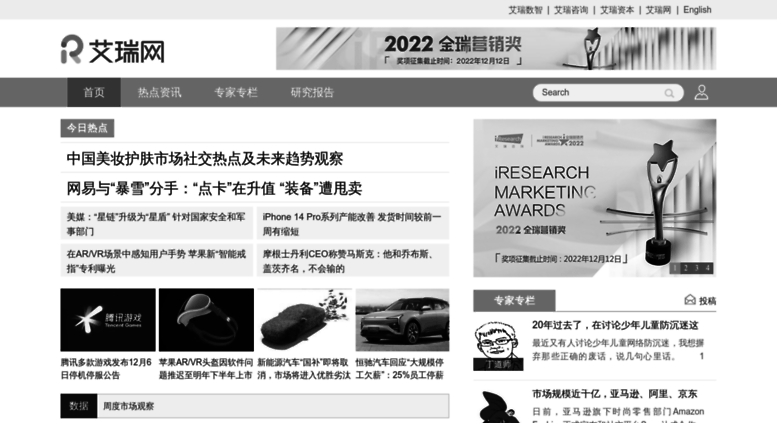Click the grass-covered car thumbnail
This screenshot has width=777, height=423.
[304, 320]
